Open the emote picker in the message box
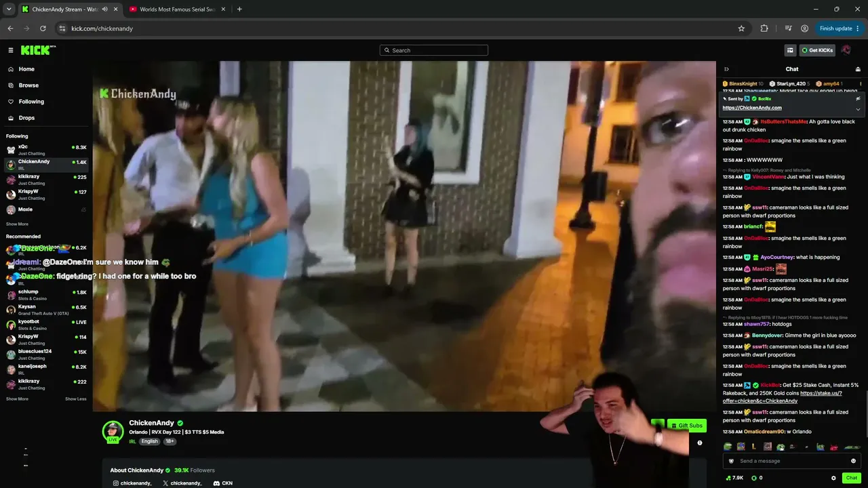 [853, 461]
